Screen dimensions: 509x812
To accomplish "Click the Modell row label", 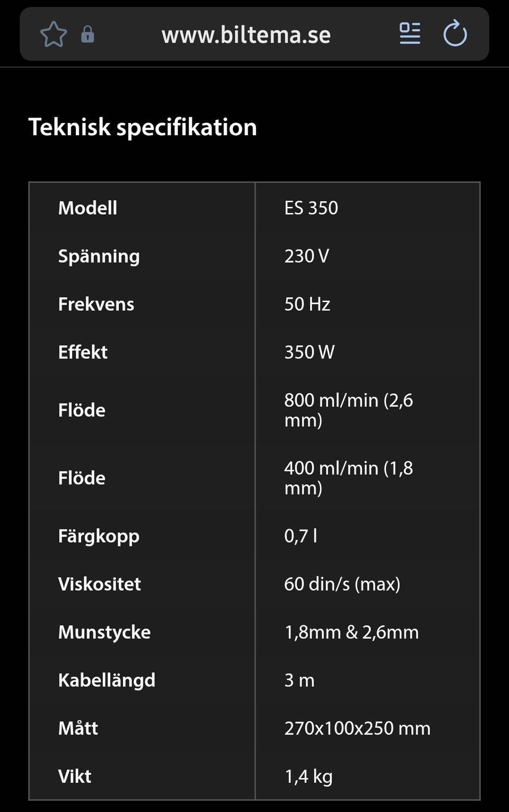I will tap(87, 208).
